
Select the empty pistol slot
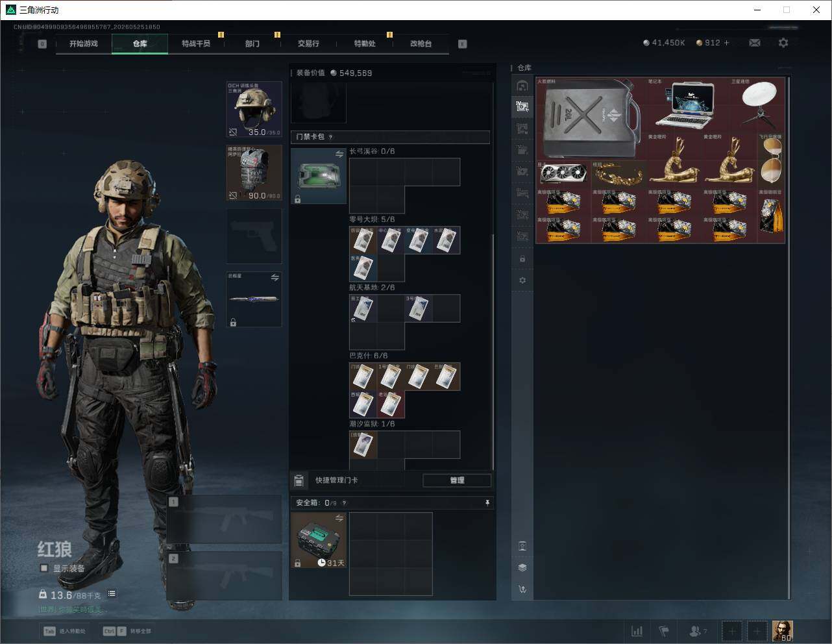pos(254,236)
